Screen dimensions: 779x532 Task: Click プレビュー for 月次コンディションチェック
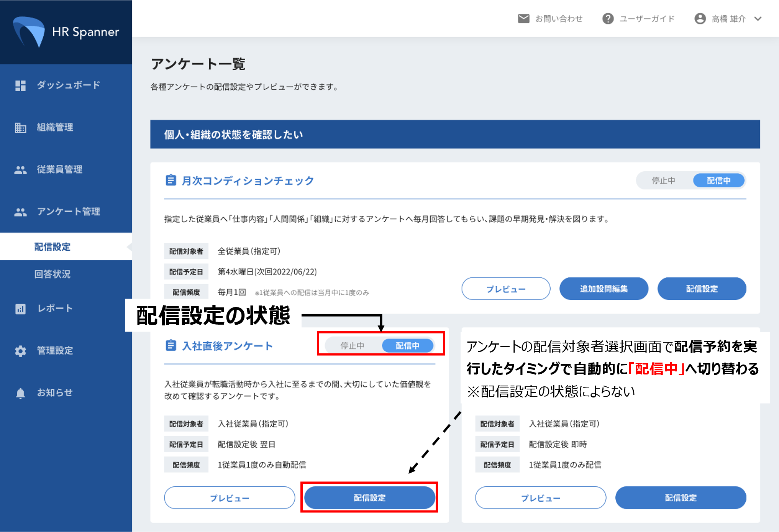[x=505, y=289]
